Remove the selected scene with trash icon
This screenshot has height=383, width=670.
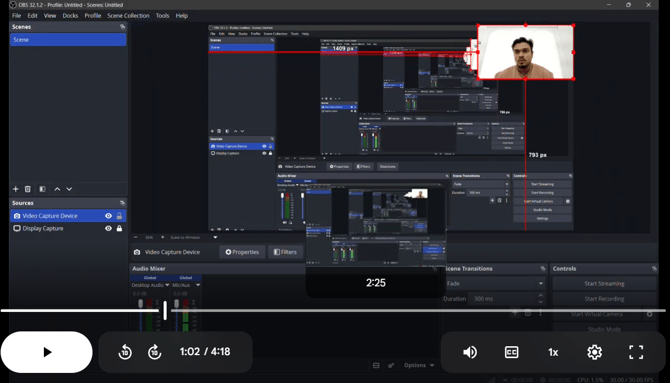(x=28, y=189)
